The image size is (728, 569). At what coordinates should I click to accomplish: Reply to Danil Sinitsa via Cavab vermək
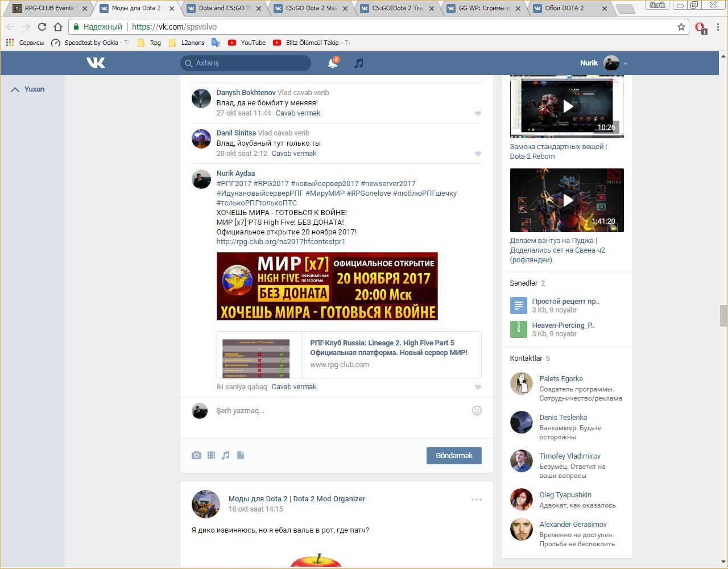point(294,154)
